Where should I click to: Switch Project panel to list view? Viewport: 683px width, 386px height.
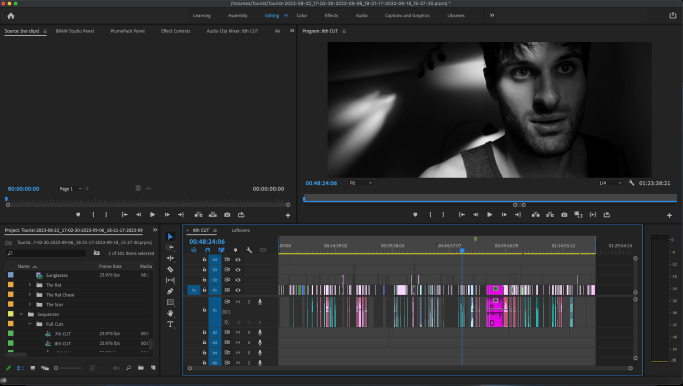pos(20,368)
